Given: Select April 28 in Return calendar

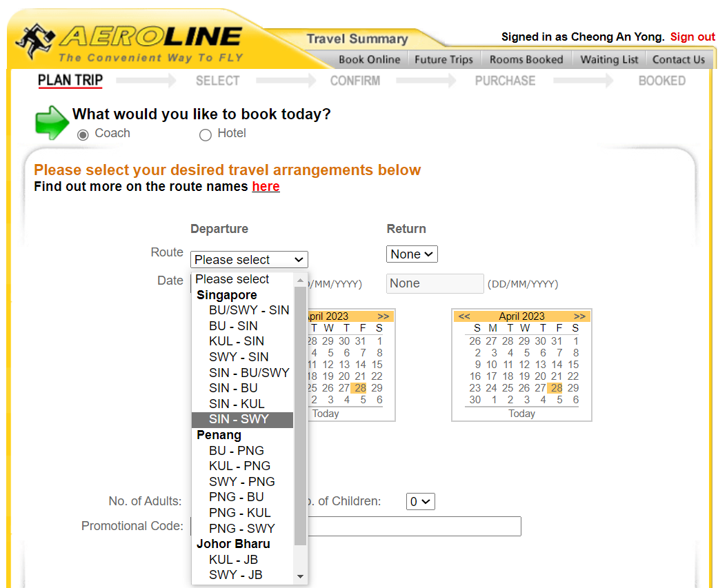Looking at the screenshot, I should (557, 388).
